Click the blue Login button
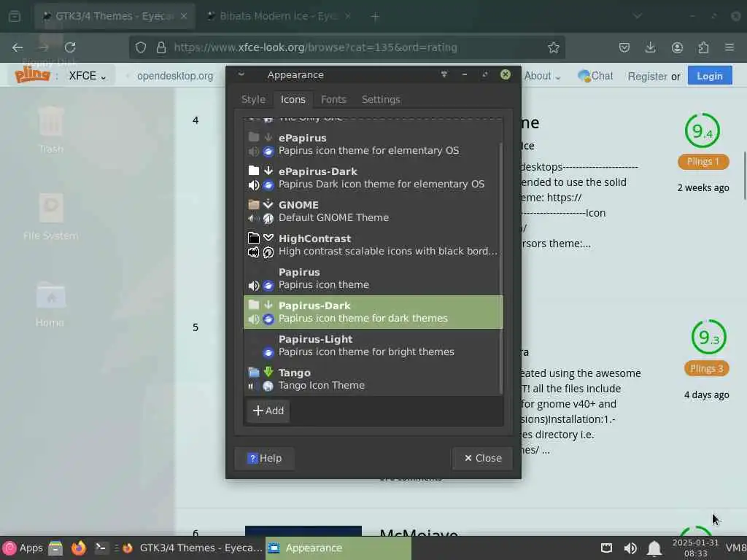Screen dimensions: 747x560 [x=709, y=76]
